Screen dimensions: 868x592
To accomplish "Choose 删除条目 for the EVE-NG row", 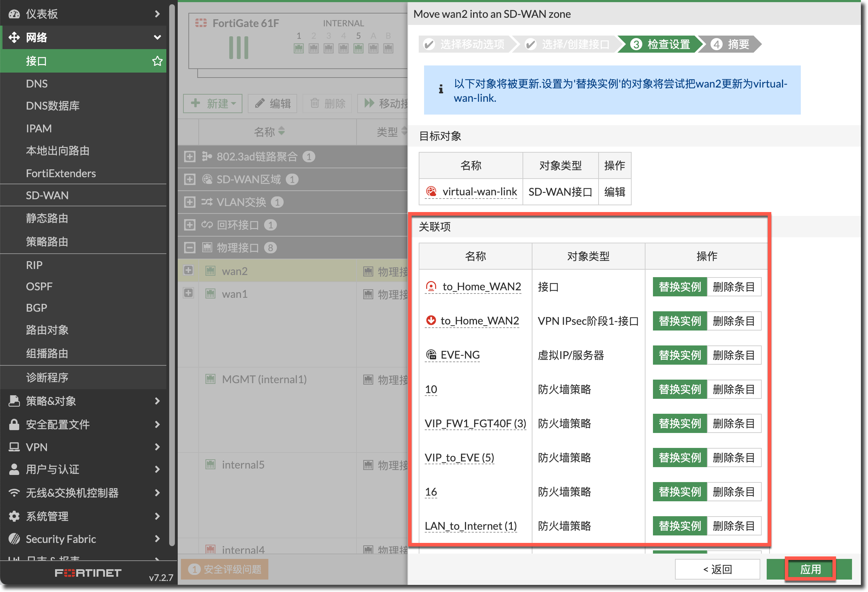I will point(734,355).
